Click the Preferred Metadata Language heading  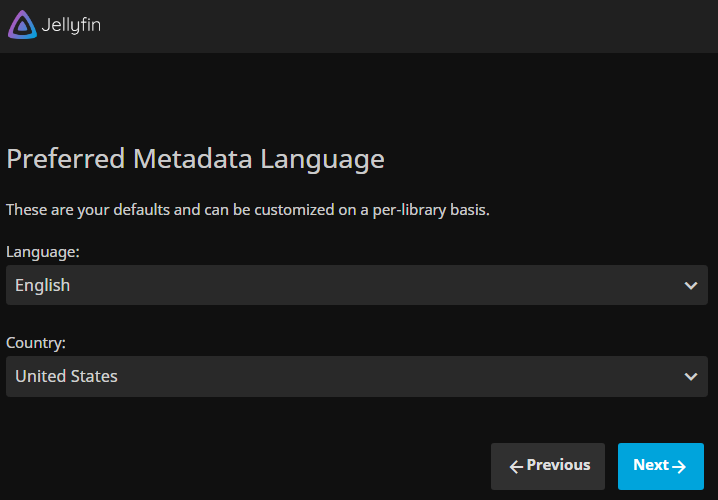pos(195,159)
